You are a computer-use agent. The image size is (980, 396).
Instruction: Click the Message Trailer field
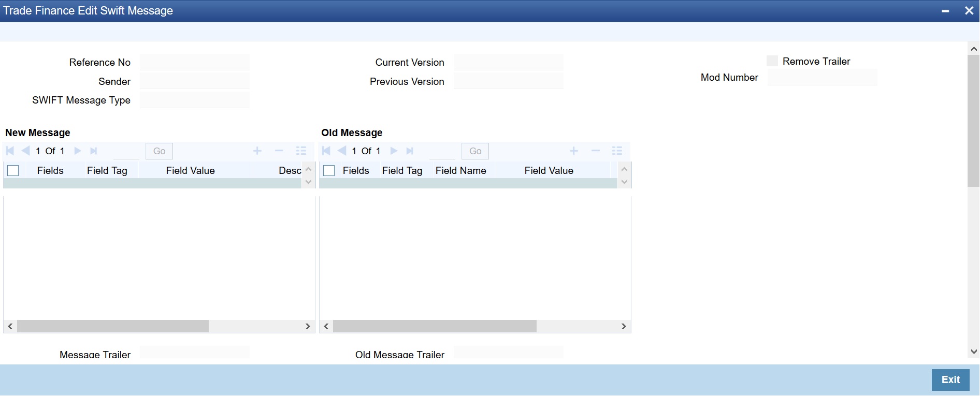click(x=195, y=353)
